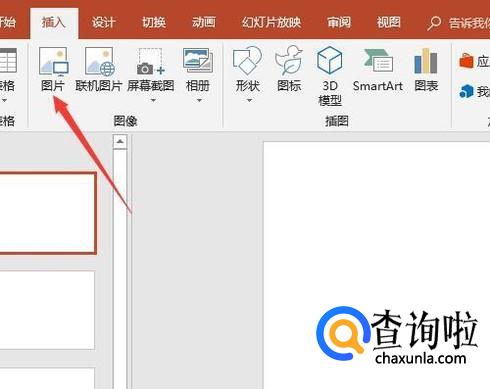Click the 告诉我 search box

458,23
